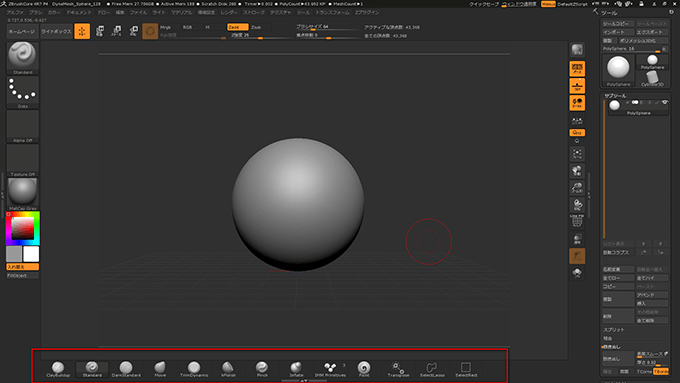The height and width of the screenshot is (383, 680).
Task: Select the Inflate brush
Action: click(x=296, y=369)
